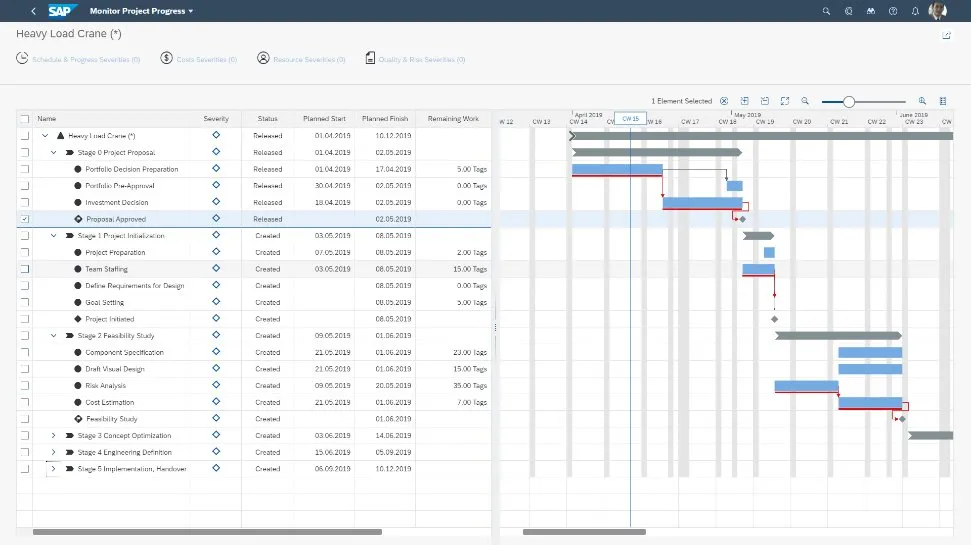Image resolution: width=971 pixels, height=545 pixels.
Task: Click severity diamond for Goal Setting
Action: pyautogui.click(x=216, y=302)
